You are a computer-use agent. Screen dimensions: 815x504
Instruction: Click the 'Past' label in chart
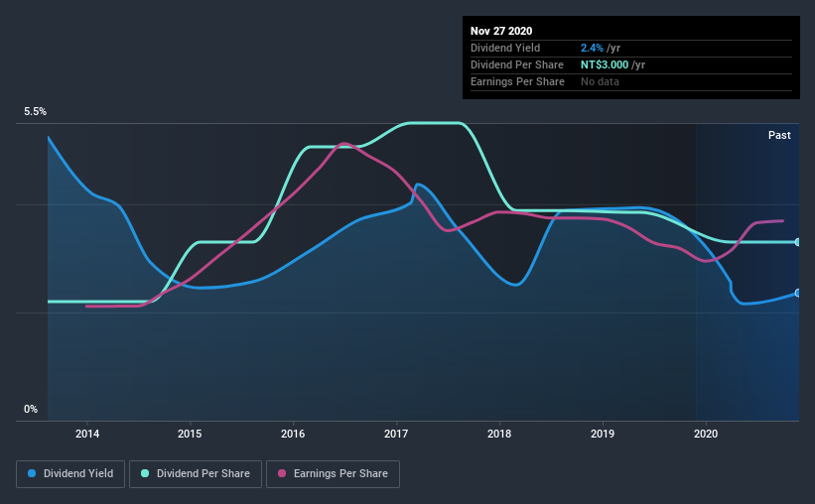coord(779,136)
